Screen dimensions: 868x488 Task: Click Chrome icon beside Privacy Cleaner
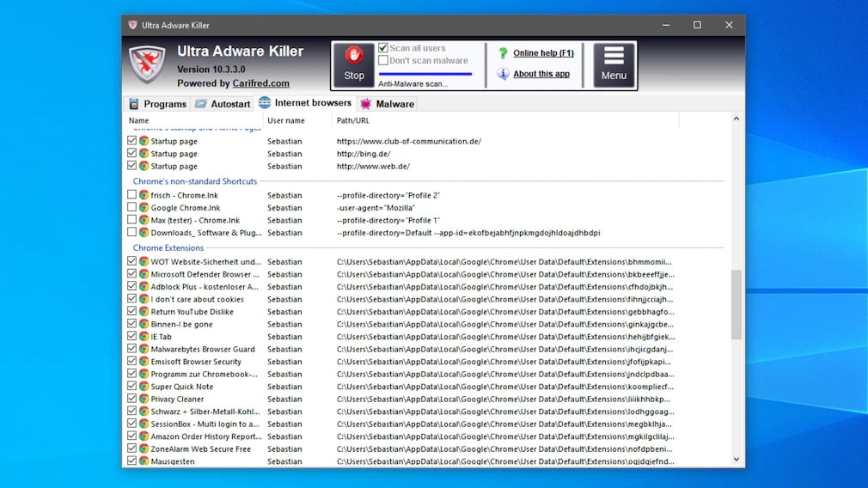[x=144, y=399]
